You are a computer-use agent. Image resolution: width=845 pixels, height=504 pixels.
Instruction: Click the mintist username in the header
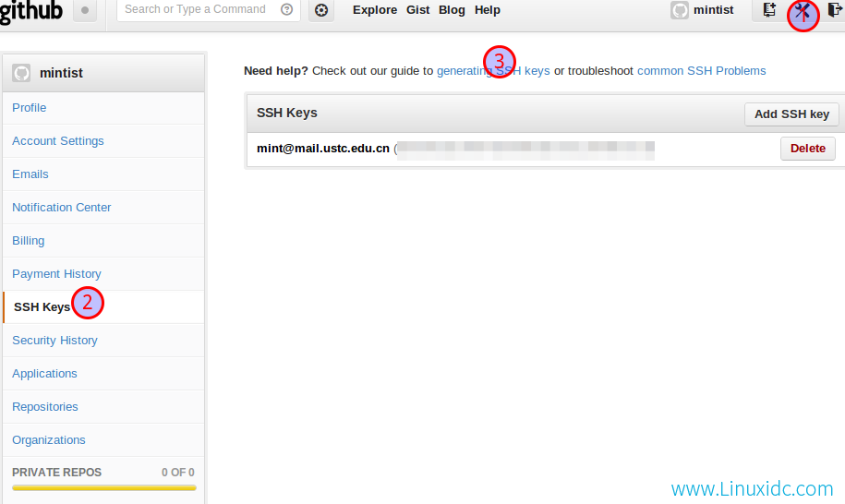[x=714, y=9]
